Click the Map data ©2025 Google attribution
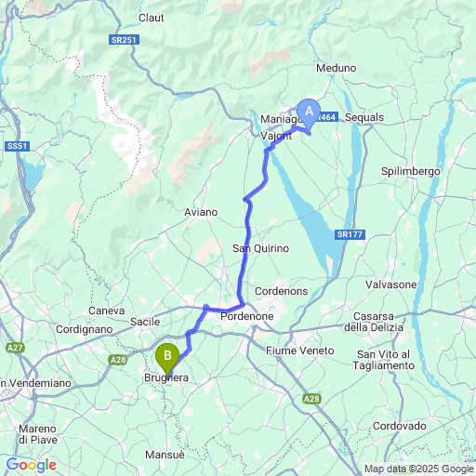This screenshot has height=476, width=476. [x=419, y=469]
